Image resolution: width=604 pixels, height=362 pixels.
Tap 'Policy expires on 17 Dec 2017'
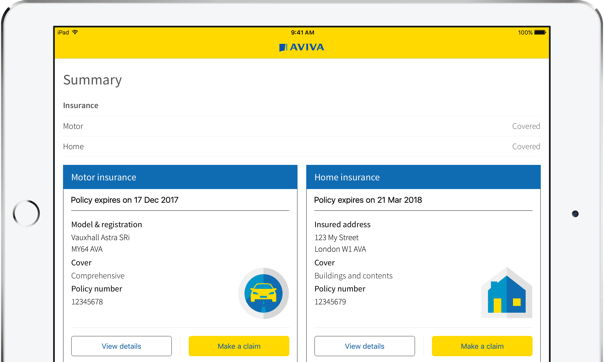pyautogui.click(x=124, y=200)
